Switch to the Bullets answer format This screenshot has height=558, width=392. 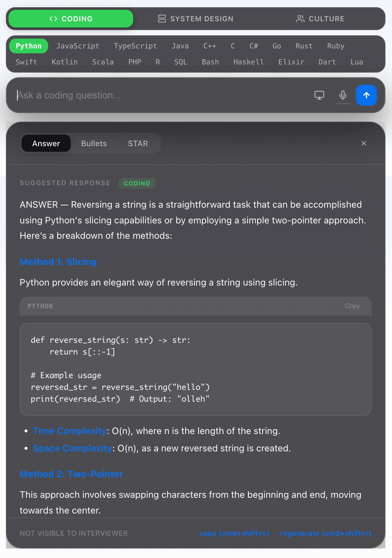[94, 143]
